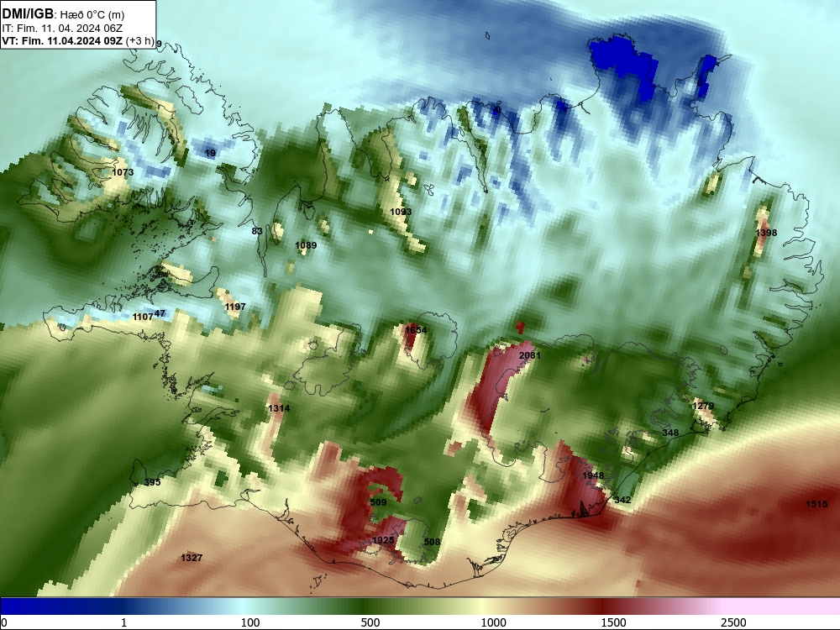Image resolution: width=840 pixels, height=630 pixels.
Task: Select the 1925 height label
Action: 383,540
